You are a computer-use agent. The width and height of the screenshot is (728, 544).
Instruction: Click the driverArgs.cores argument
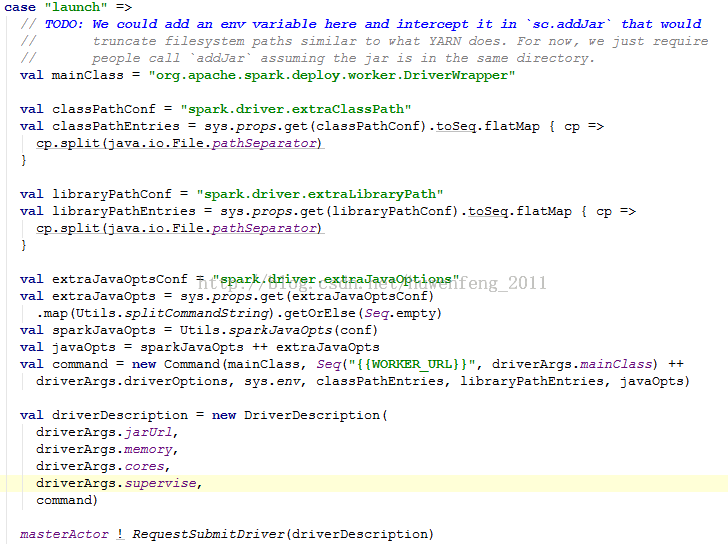point(100,466)
